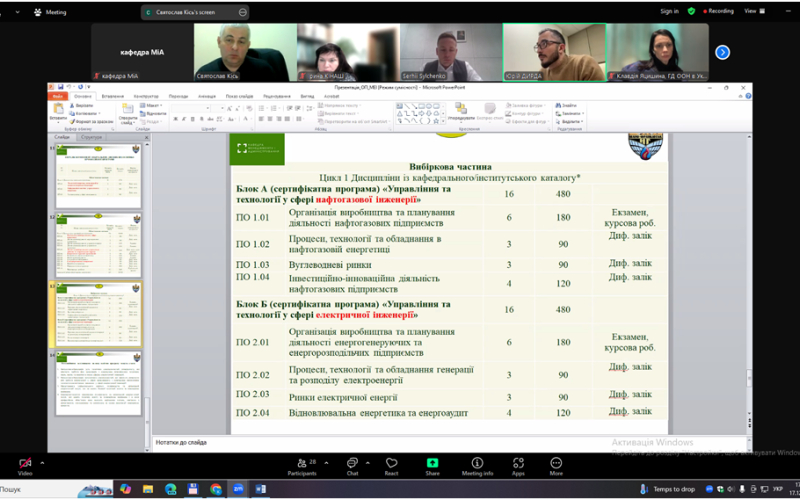Click the green Share screen button
Screen dimensions: 800x500
pyautogui.click(x=432, y=466)
